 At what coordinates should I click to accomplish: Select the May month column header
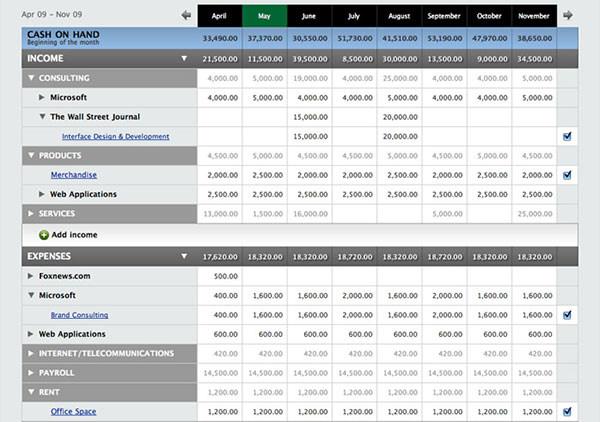coord(264,17)
